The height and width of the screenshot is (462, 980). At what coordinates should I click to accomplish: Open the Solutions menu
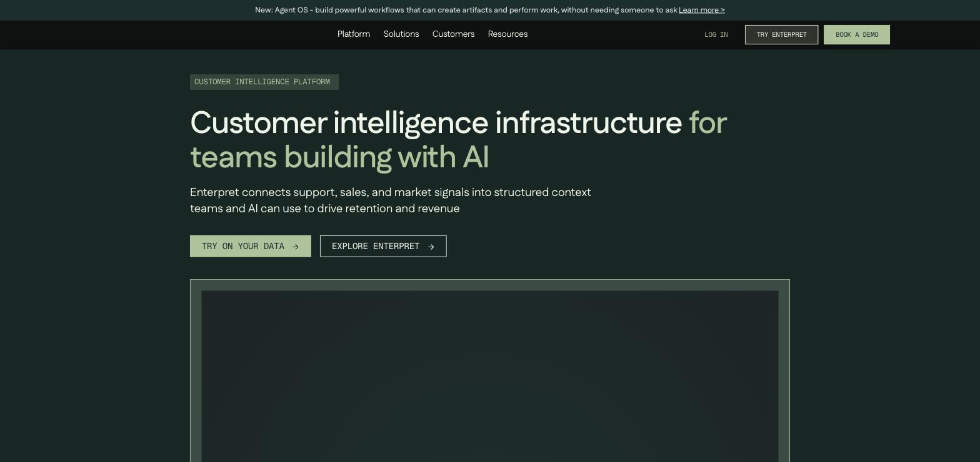coord(401,34)
